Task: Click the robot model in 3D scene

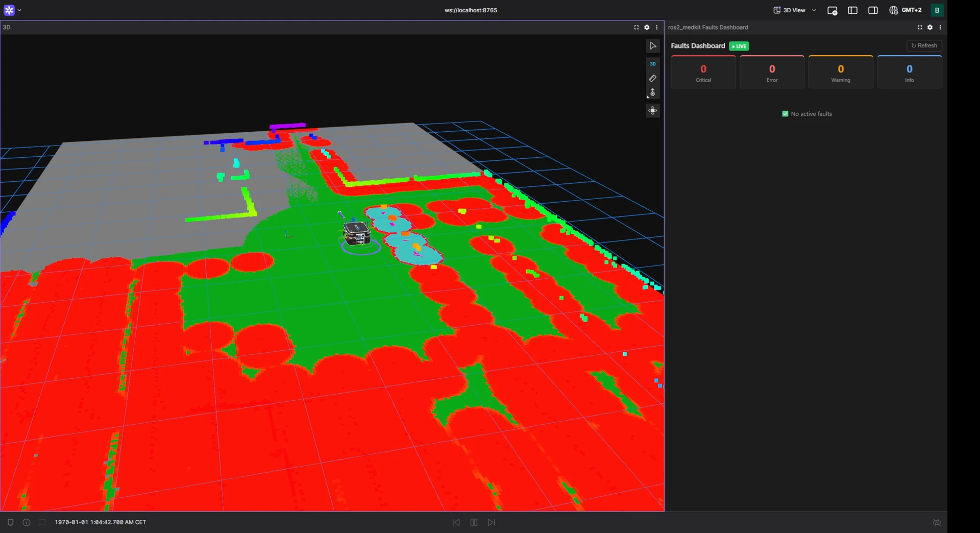Action: click(356, 233)
